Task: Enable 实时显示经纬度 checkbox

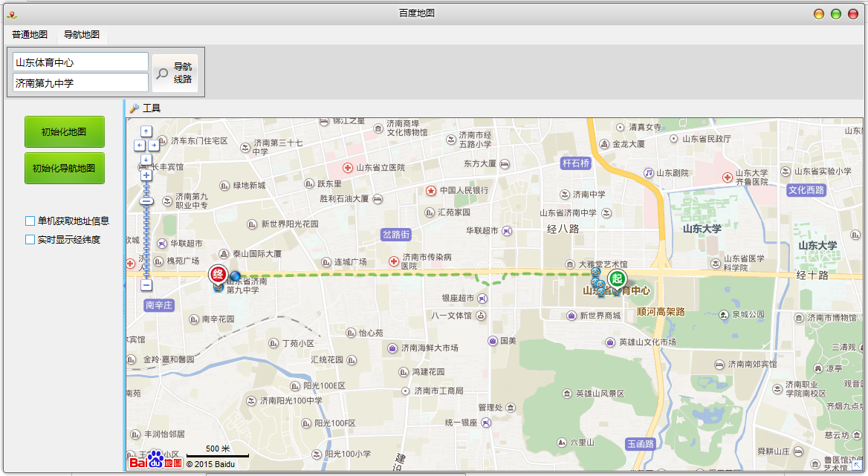Action: [30, 239]
